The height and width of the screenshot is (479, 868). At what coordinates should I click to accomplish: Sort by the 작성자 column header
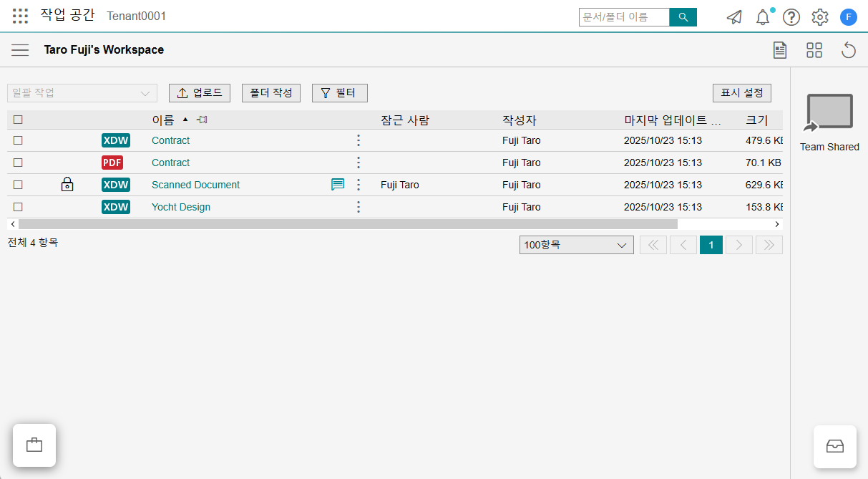520,120
